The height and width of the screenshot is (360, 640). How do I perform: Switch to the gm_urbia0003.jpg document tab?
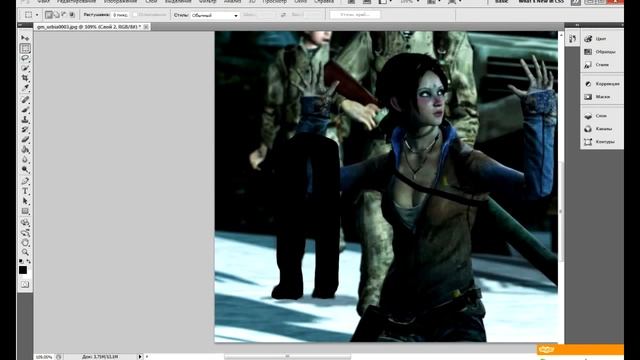click(x=89, y=27)
